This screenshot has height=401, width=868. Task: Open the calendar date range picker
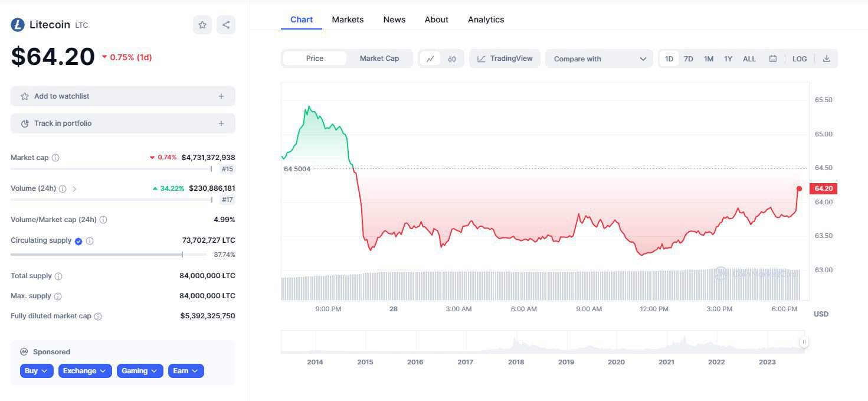point(773,58)
